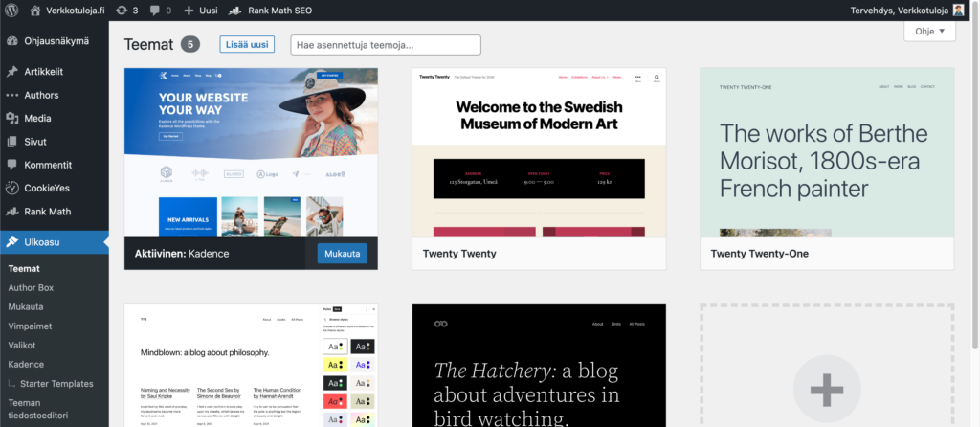980x427 pixels.
Task: Open Ohjausnäkymä in the sidebar
Action: [x=55, y=41]
